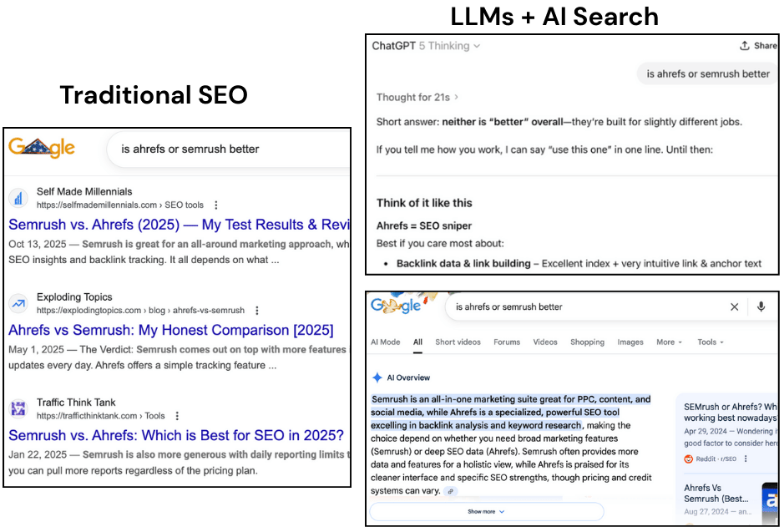Expand the "Thought for 21s" reasoning section
Viewport: 784px width, 532px height.
[417, 97]
